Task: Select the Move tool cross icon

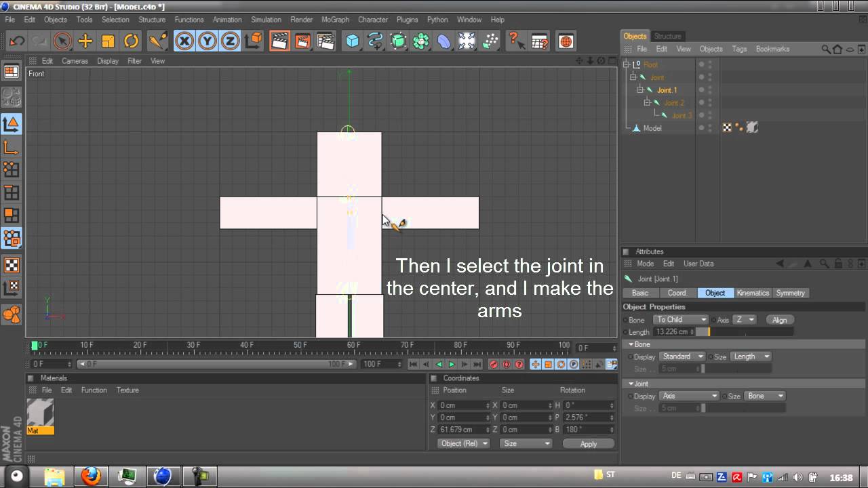Action: [85, 41]
